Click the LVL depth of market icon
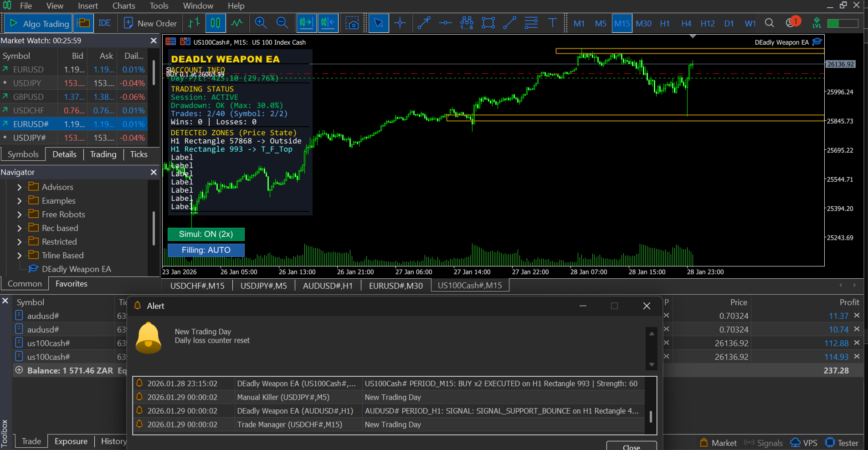868x450 pixels. click(817, 23)
